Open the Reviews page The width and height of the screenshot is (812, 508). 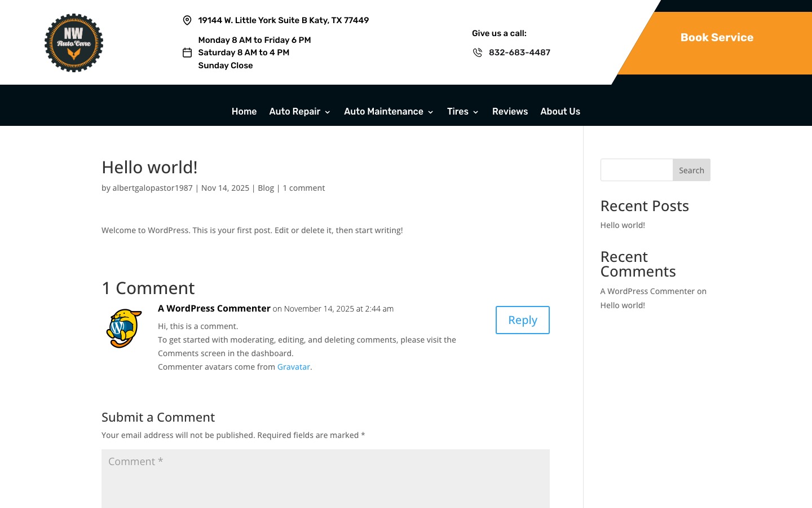click(x=510, y=112)
